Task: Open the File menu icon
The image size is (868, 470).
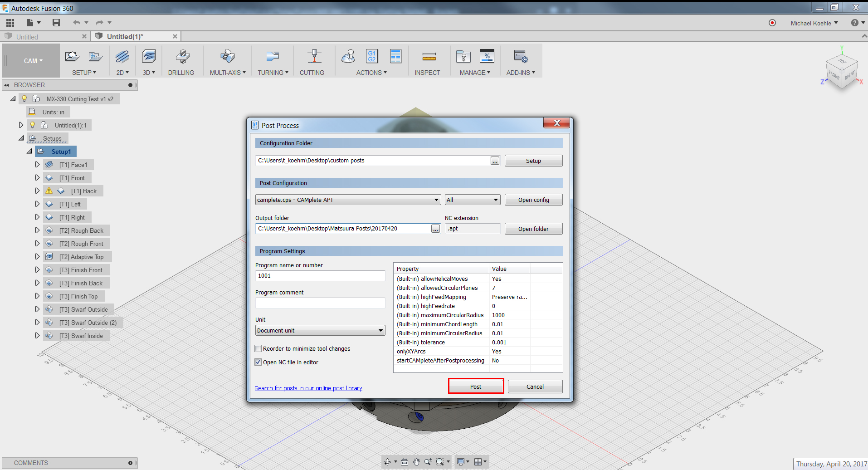Action: click(x=30, y=23)
